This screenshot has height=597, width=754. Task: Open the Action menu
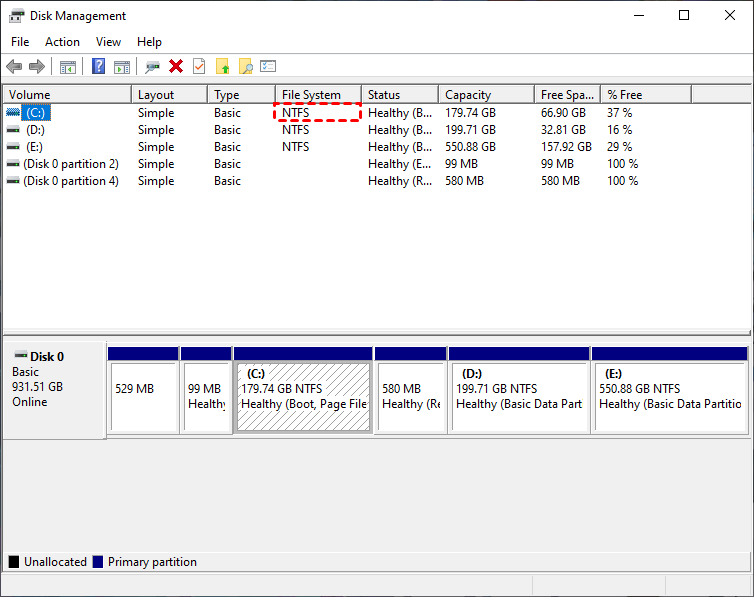[x=63, y=42]
